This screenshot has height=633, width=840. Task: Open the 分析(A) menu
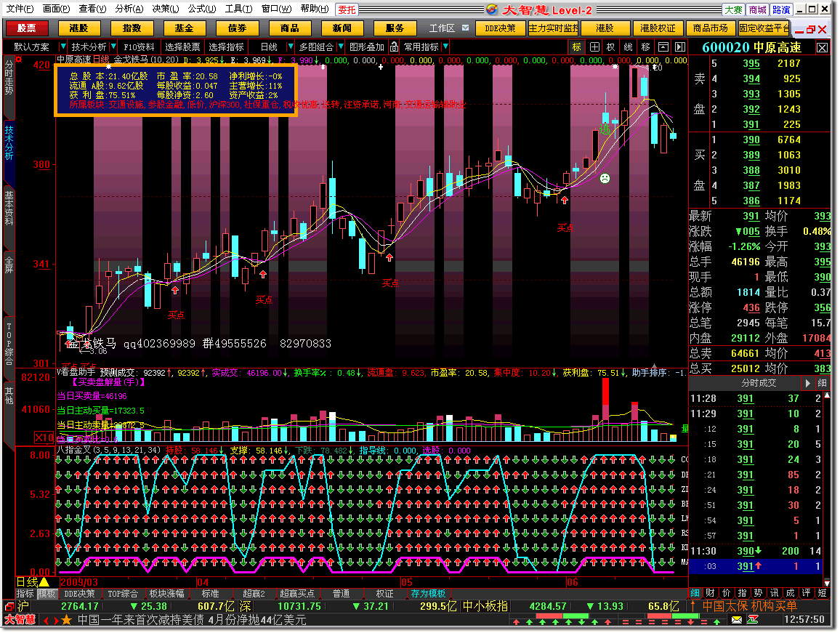(x=129, y=9)
